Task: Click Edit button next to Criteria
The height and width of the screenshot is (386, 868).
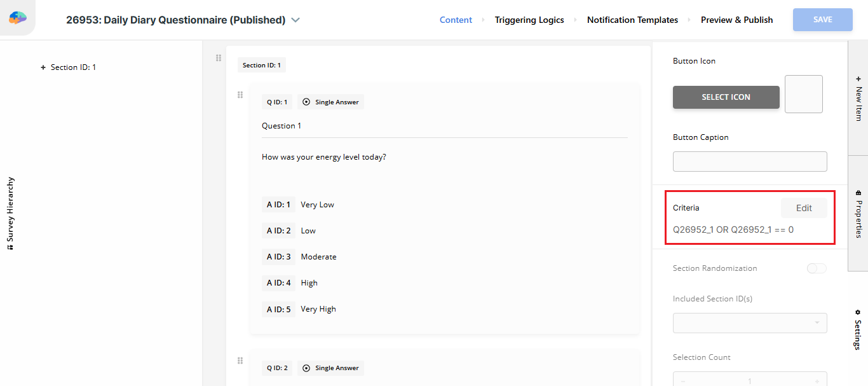Action: point(804,208)
